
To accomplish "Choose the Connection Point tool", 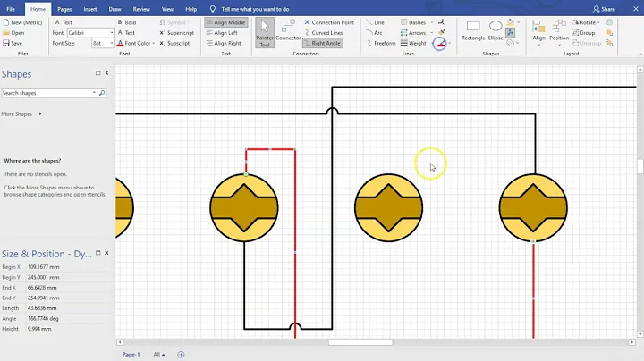I will point(329,22).
